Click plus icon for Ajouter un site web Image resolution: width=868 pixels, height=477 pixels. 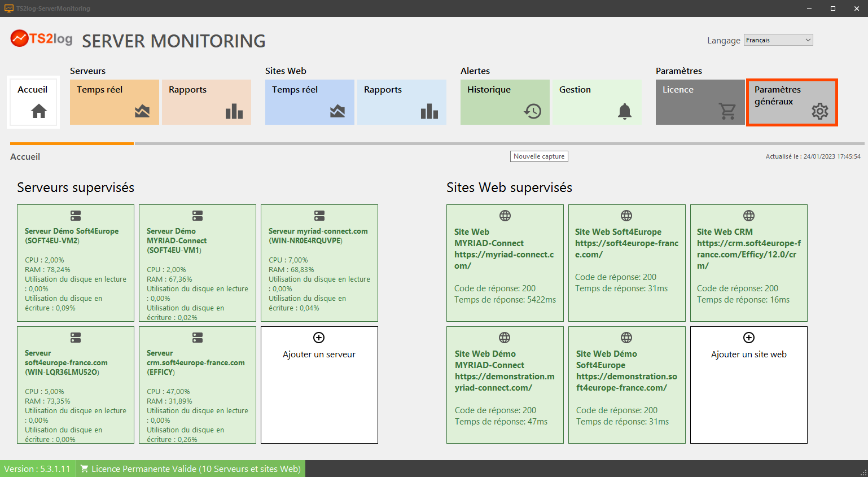click(749, 338)
